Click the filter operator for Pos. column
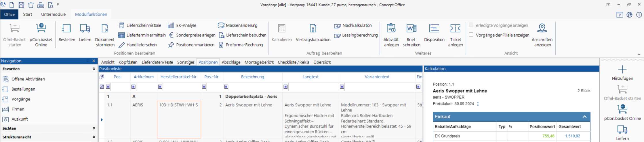Screen dimensions: 644x142 pos(108,87)
